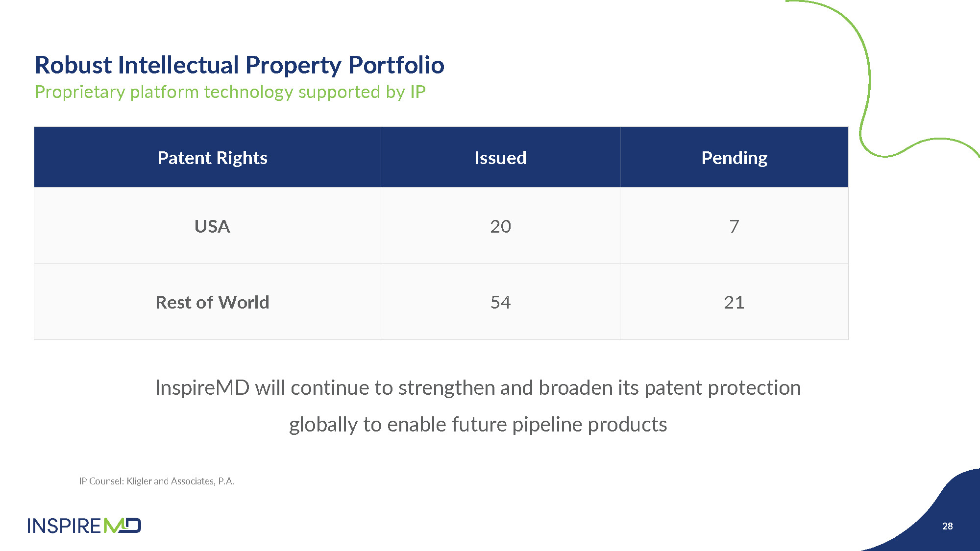Click the Rest of World issued value 54
This screenshot has width=980, height=551.
(500, 302)
